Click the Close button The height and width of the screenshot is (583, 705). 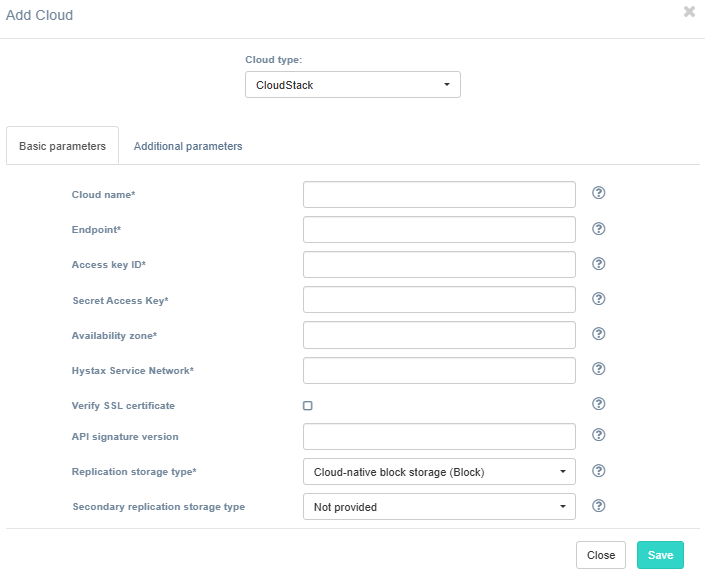601,555
